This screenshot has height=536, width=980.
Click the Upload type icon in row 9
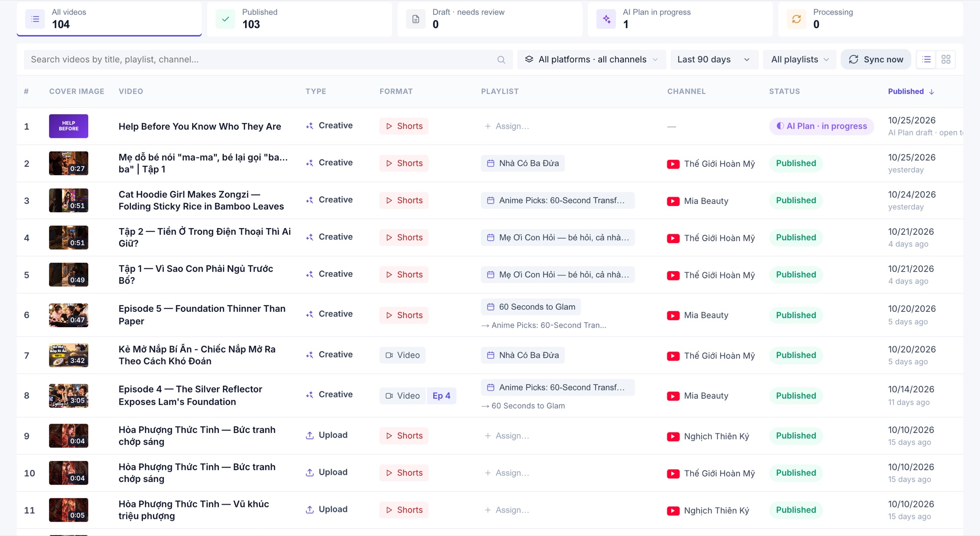310,435
